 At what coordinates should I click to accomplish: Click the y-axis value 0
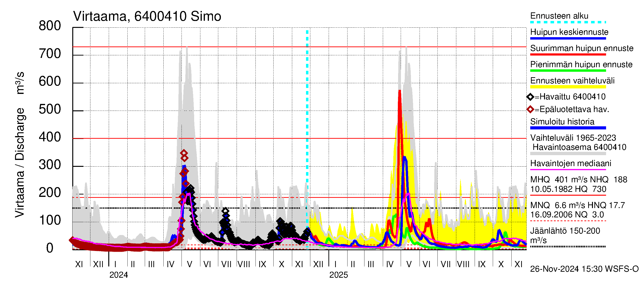coord(50,248)
